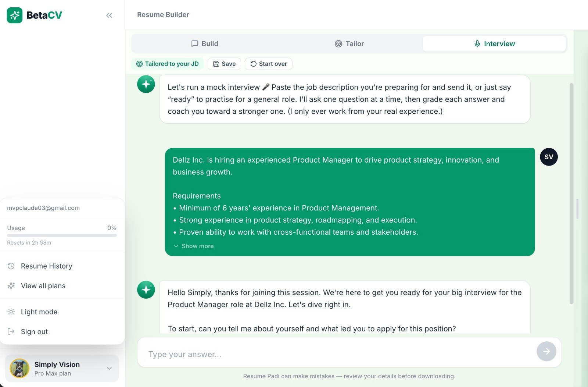Switch to the Tailor tab

click(x=349, y=44)
